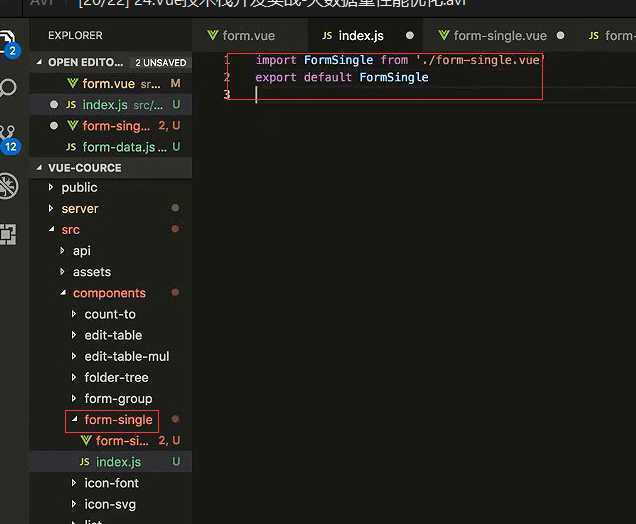This screenshot has height=524, width=636.
Task: Select form.vue in open editors list
Action: [x=109, y=83]
